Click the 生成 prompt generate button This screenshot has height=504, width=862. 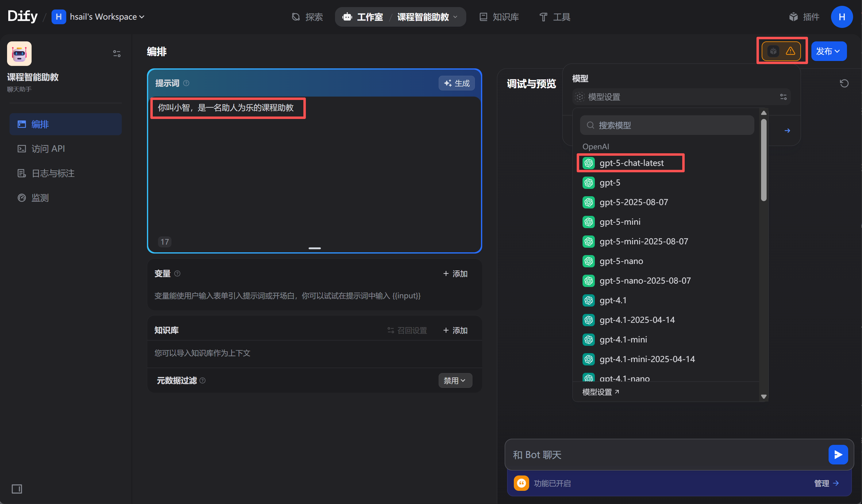pos(456,83)
